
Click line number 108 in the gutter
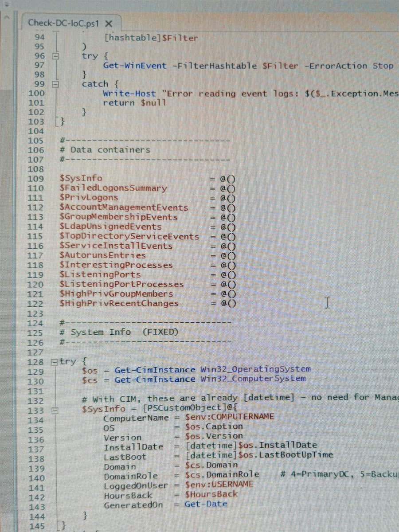click(35, 169)
